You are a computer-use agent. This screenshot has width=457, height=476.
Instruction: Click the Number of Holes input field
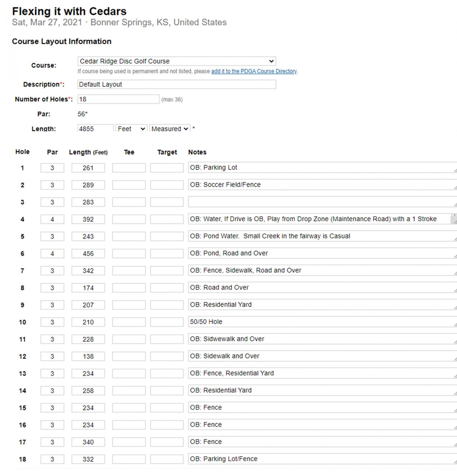(x=118, y=99)
